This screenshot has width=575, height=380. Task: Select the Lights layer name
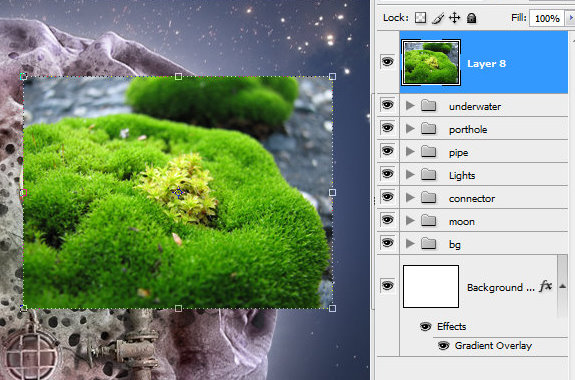(462, 176)
